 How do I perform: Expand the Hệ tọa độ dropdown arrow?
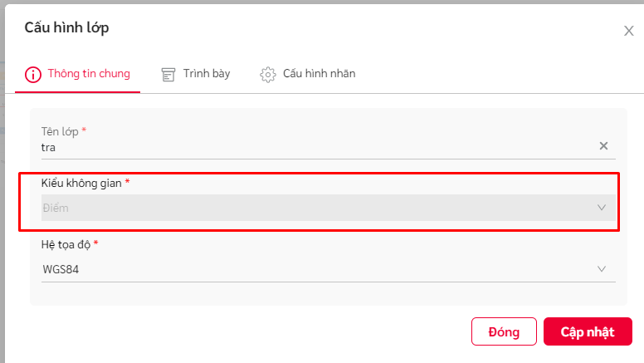(x=602, y=269)
